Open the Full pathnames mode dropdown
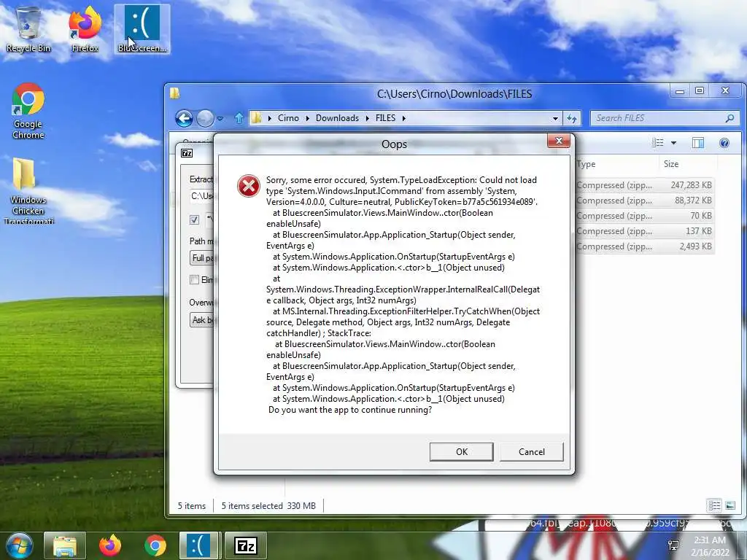This screenshot has height=560, width=747. pos(201,258)
